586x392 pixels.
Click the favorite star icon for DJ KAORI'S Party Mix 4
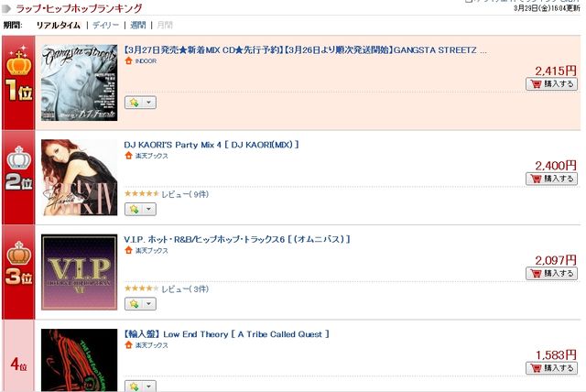pos(134,209)
